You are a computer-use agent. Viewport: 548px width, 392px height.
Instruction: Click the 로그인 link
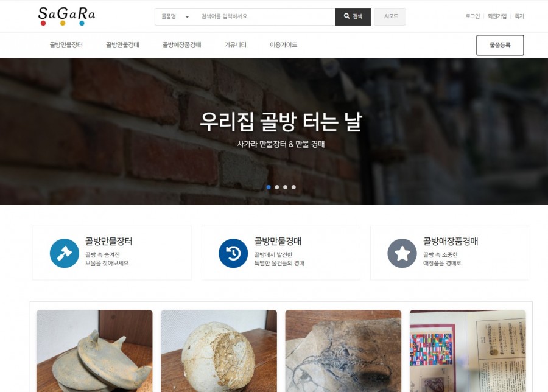(472, 16)
